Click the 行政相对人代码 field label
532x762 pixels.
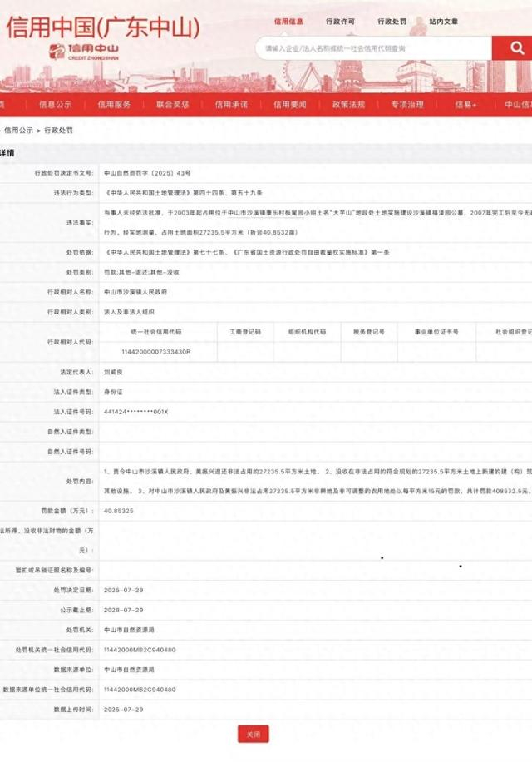click(x=71, y=342)
